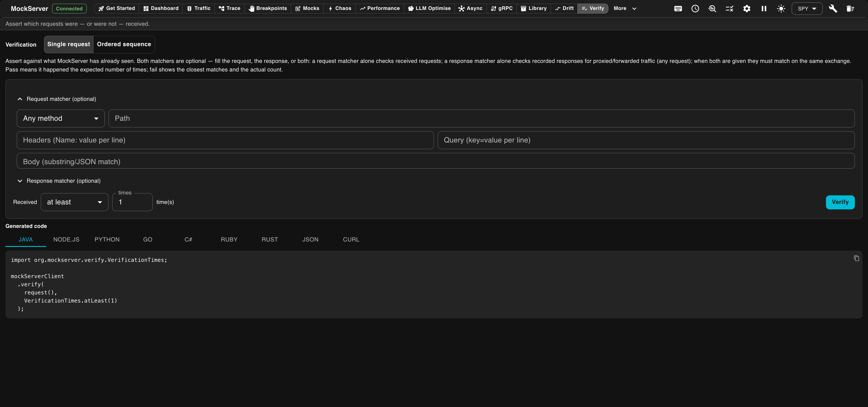The height and width of the screenshot is (407, 868).
Task: Go to the Async page
Action: pyautogui.click(x=470, y=8)
